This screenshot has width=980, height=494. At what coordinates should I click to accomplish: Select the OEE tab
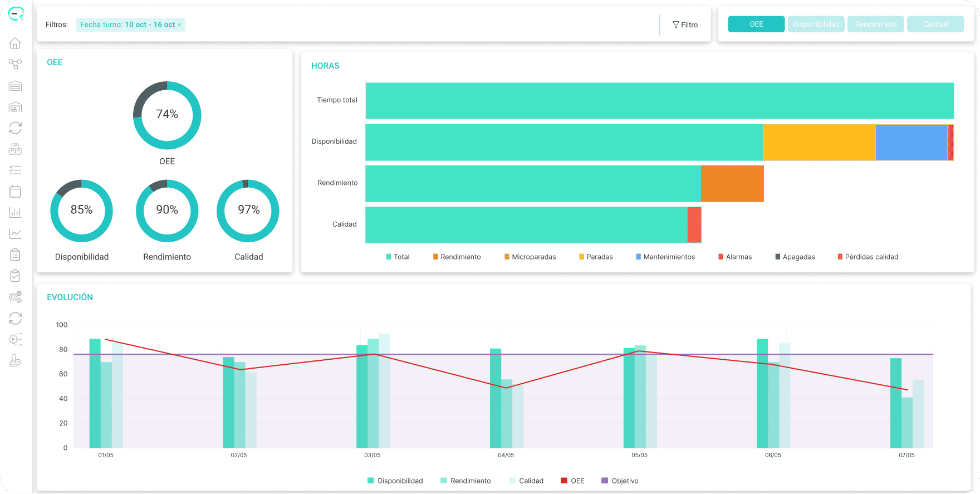click(x=756, y=24)
